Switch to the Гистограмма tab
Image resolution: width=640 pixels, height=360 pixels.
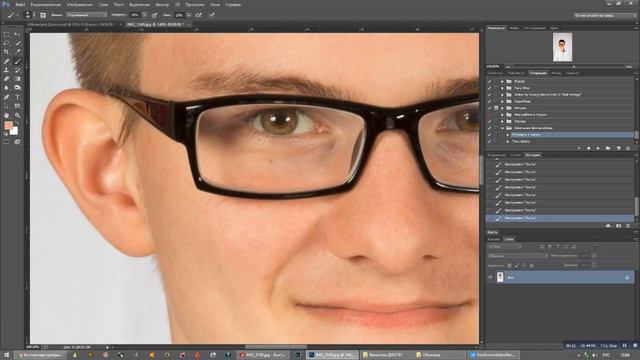(535, 28)
